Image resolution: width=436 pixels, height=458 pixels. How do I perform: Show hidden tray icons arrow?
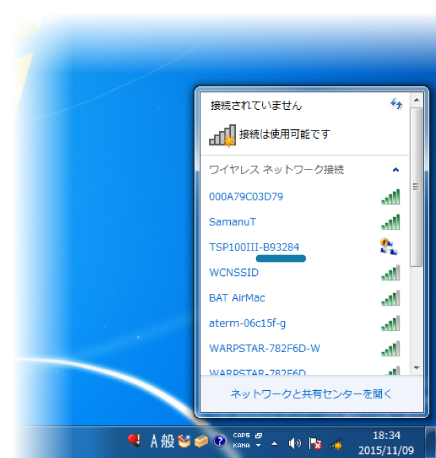tap(274, 444)
